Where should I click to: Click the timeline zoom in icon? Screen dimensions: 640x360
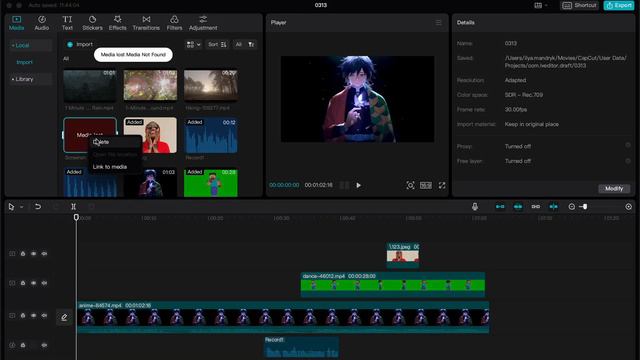point(629,207)
